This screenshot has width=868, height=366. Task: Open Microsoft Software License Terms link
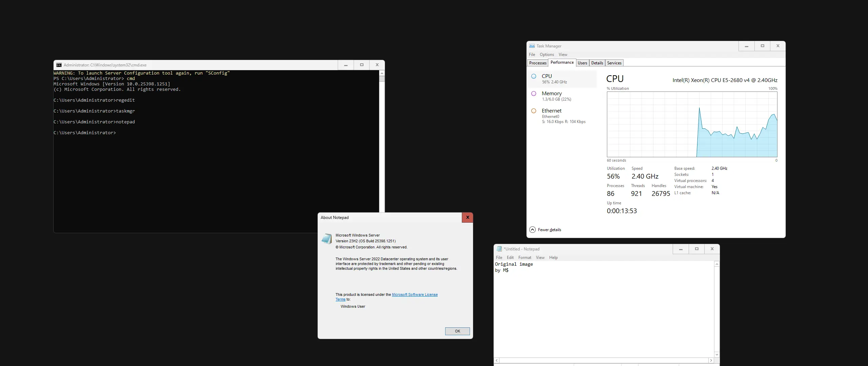coord(414,294)
